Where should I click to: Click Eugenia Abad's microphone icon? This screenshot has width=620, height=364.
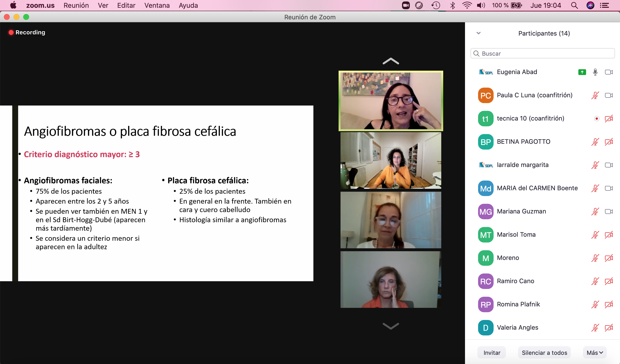[x=595, y=72]
